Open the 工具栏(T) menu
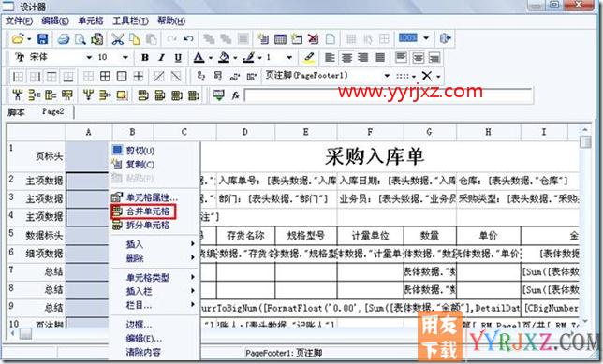Viewport: 603px width, 364px height. click(x=130, y=21)
